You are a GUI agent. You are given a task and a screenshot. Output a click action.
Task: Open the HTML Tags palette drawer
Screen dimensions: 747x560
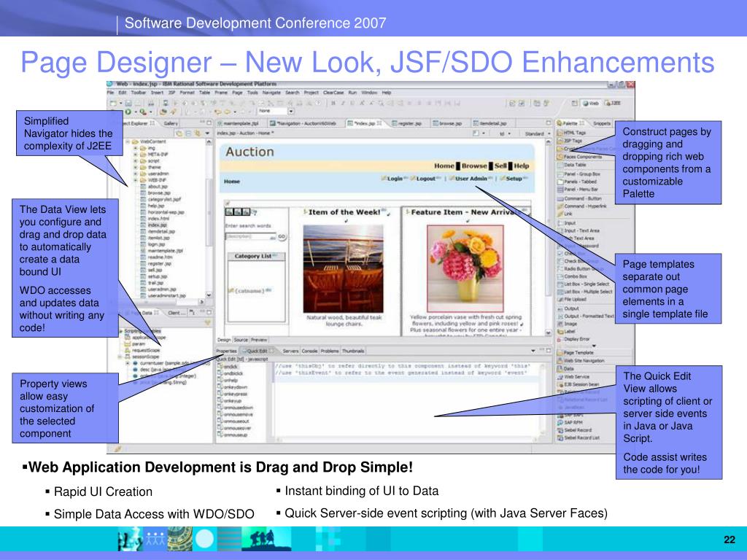pos(575,133)
